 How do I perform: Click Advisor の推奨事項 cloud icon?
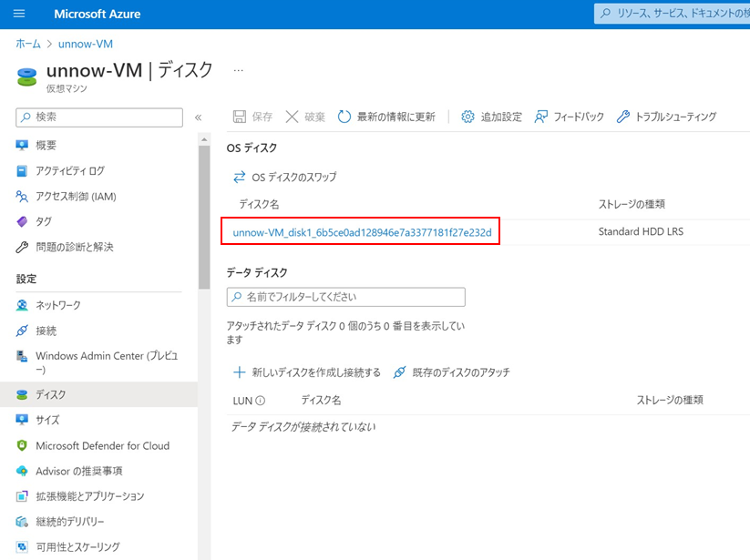[x=22, y=471]
